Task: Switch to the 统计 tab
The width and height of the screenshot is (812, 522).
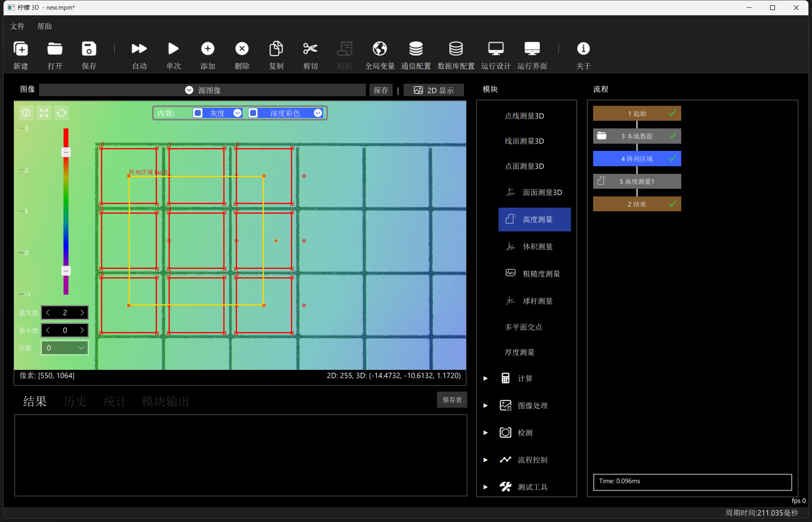Action: tap(115, 401)
